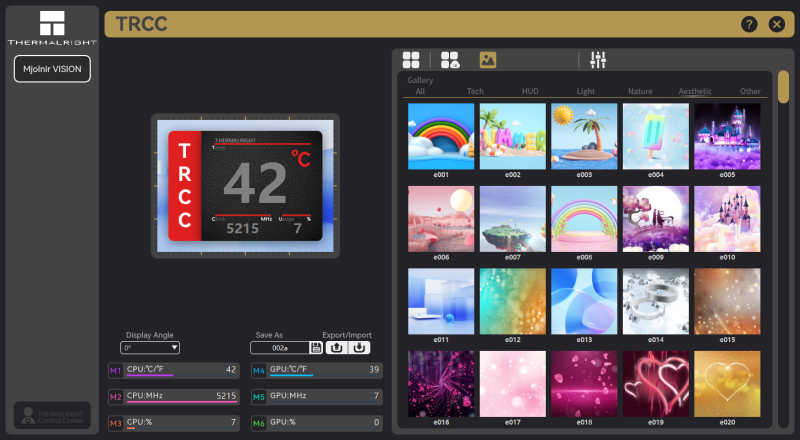Screen dimensions: 800x440
Task: Choose the e011 blue cubes background
Action: [441, 301]
